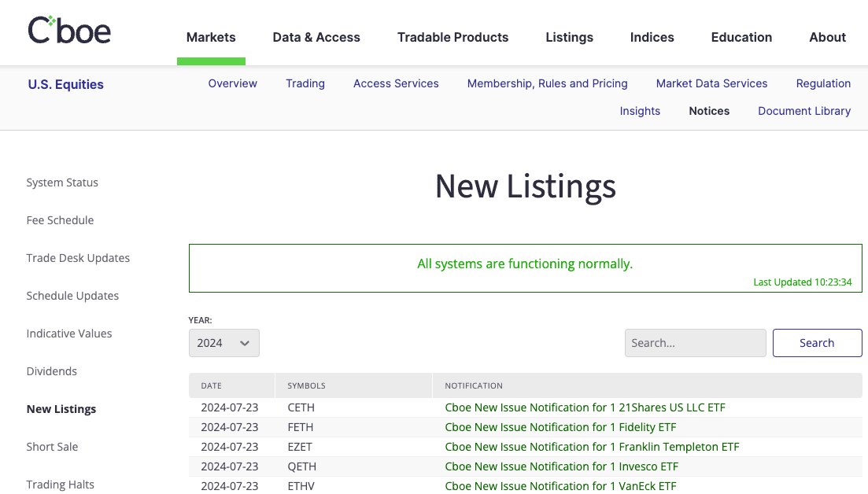Image resolution: width=868 pixels, height=494 pixels.
Task: Open VanEck ETF new issue notification
Action: [560, 486]
